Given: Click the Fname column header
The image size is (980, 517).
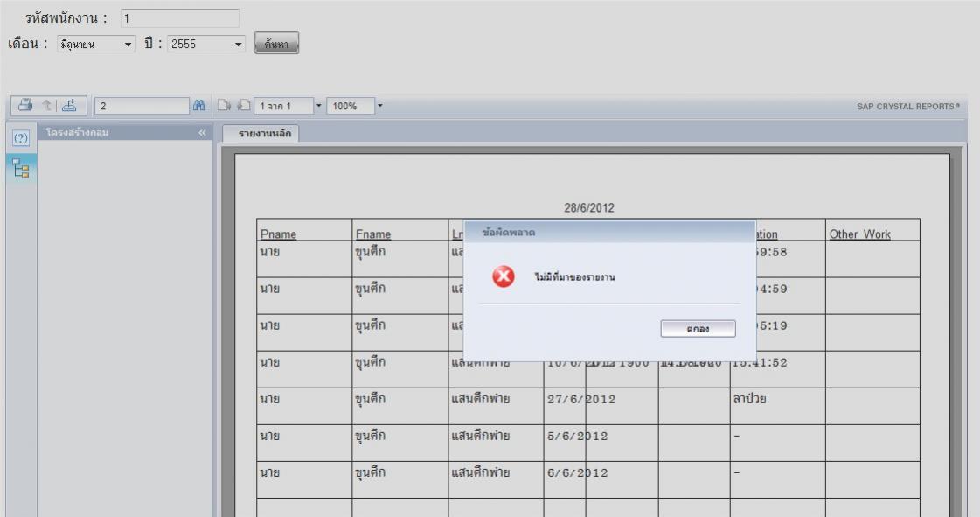Looking at the screenshot, I should tap(373, 234).
